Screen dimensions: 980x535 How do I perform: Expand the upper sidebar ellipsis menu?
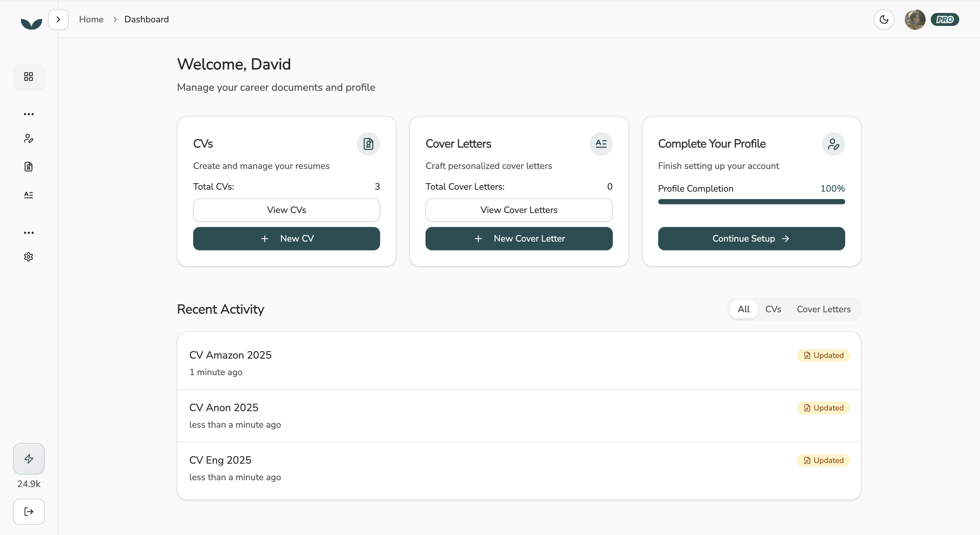29,114
